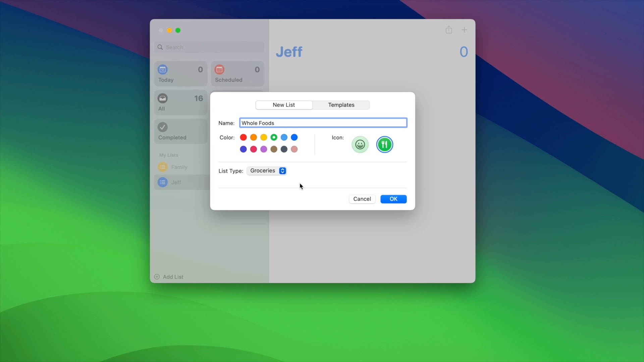Viewport: 644px width, 362px height.
Task: Select the fork and knife list icon
Action: [384, 144]
